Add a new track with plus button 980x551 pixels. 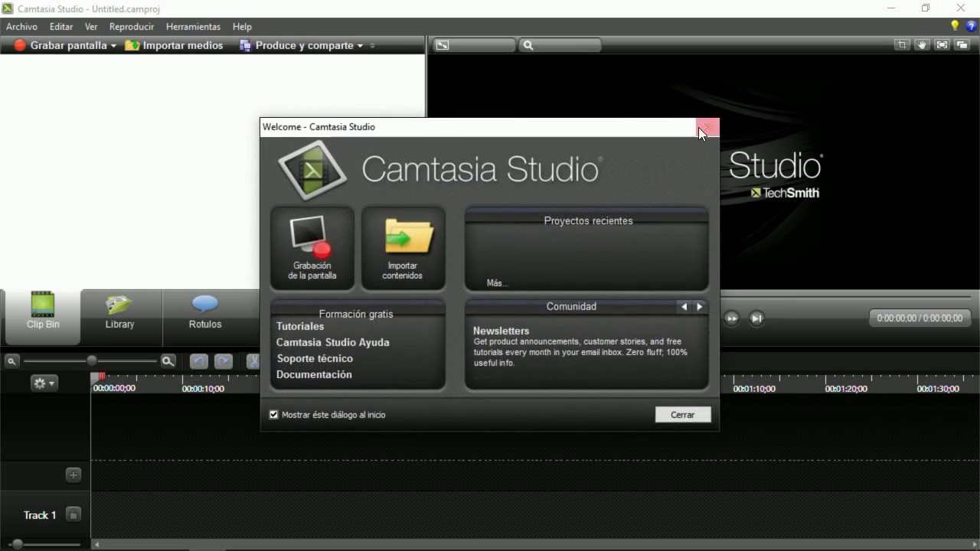(73, 475)
